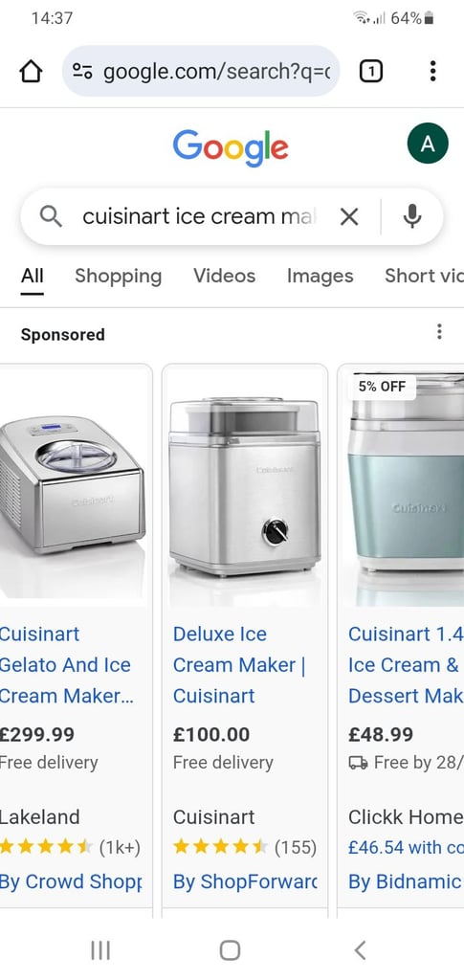Tap the Chrome home icon
The width and height of the screenshot is (464, 980).
click(31, 71)
